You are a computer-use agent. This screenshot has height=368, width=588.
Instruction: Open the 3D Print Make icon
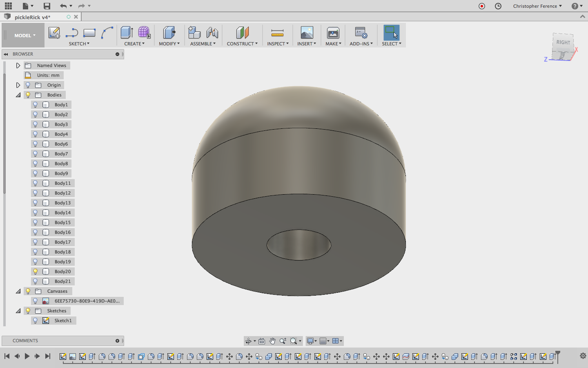click(x=333, y=33)
